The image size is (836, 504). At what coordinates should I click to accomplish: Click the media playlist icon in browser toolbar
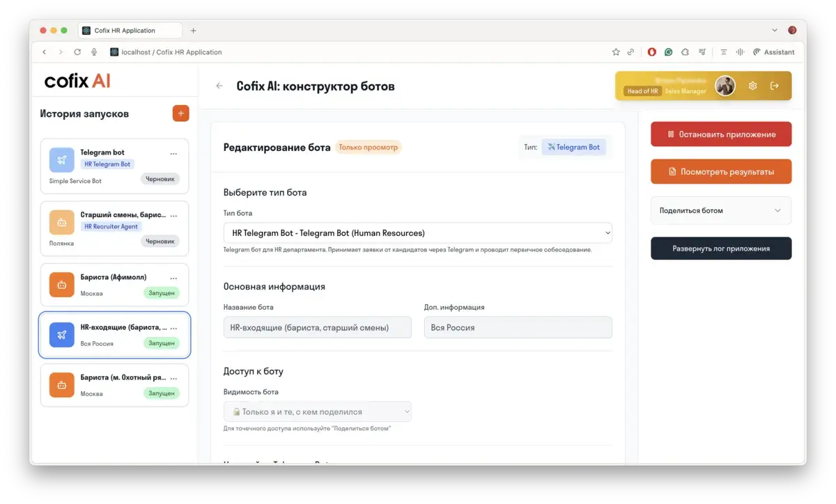703,52
